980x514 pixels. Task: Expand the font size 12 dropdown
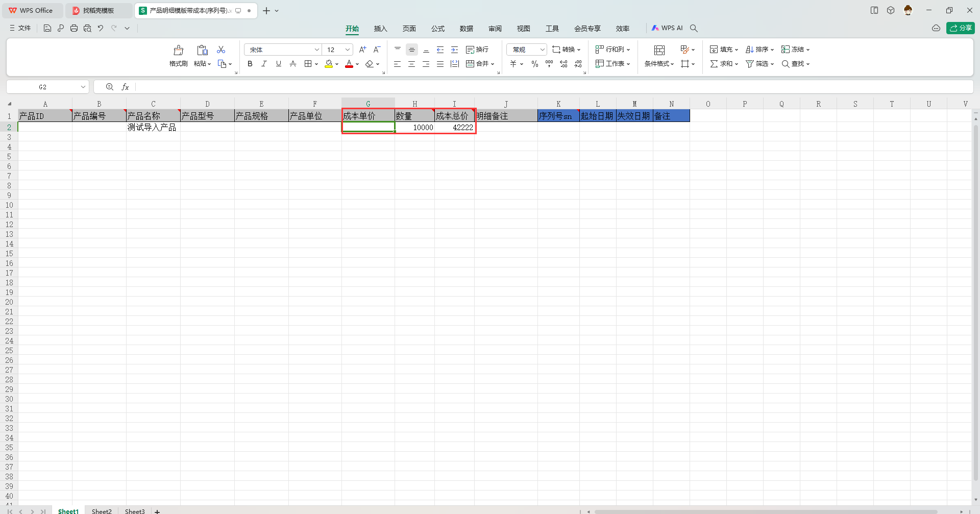[x=348, y=50]
